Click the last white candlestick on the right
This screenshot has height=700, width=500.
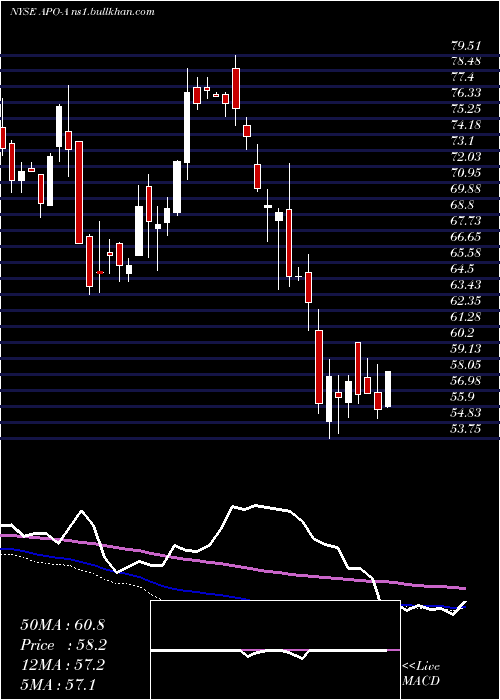pyautogui.click(x=388, y=389)
